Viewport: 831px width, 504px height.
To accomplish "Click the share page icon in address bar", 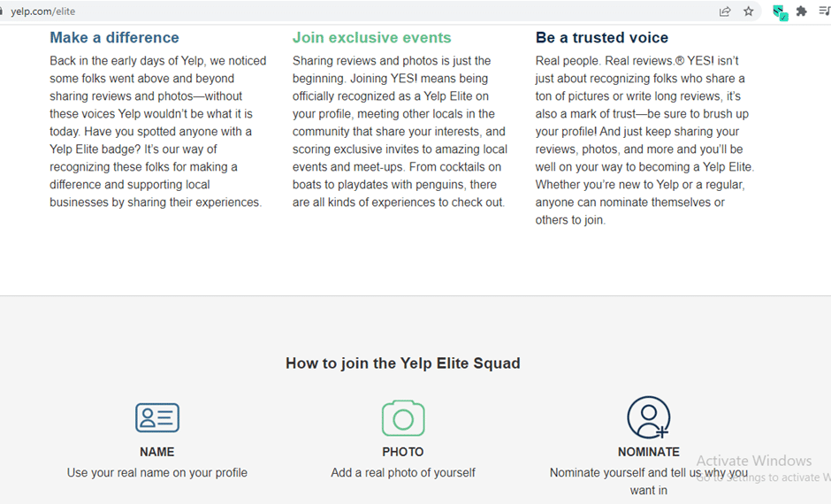I will (x=725, y=11).
